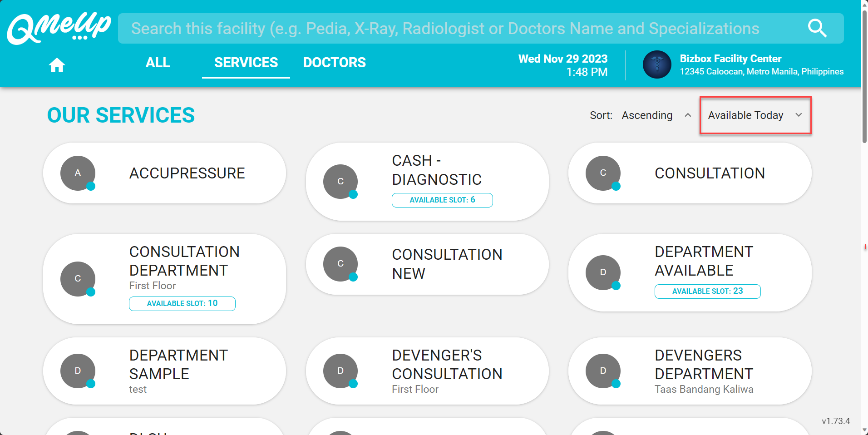Toggle the status indicator on DEVENGER'S CONSULTATION
The image size is (868, 435).
coord(354,384)
